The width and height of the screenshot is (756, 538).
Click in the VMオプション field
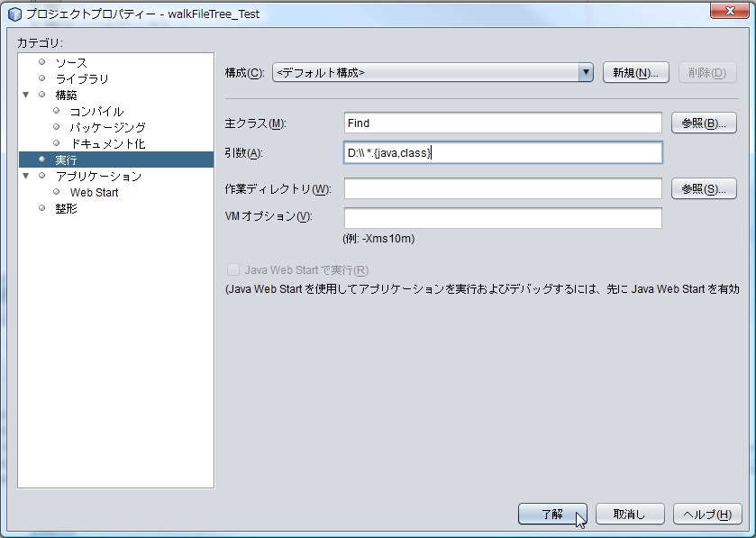click(503, 218)
